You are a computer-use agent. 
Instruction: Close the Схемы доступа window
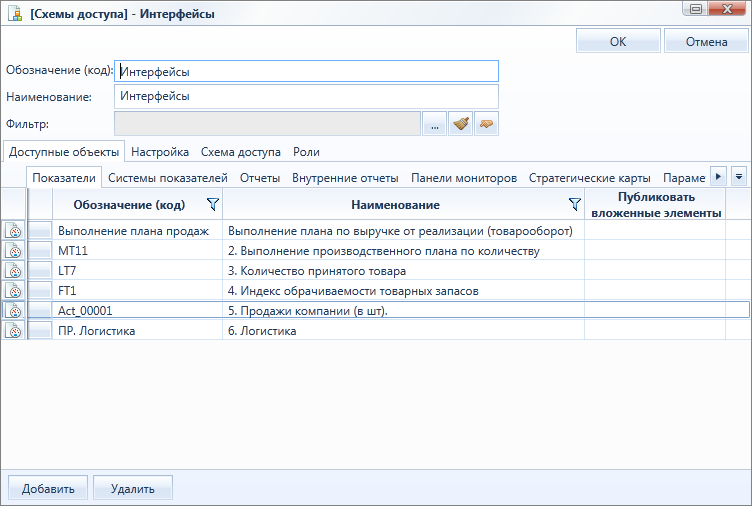click(727, 9)
